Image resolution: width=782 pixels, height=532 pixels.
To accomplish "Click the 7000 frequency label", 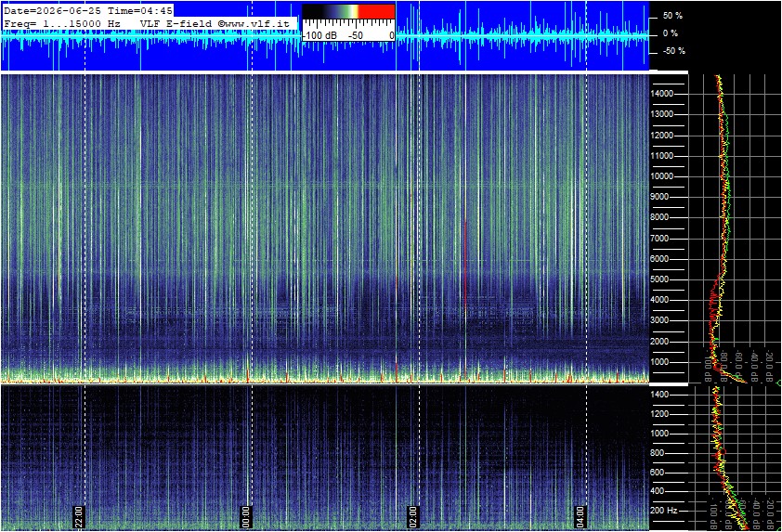I will coord(659,239).
